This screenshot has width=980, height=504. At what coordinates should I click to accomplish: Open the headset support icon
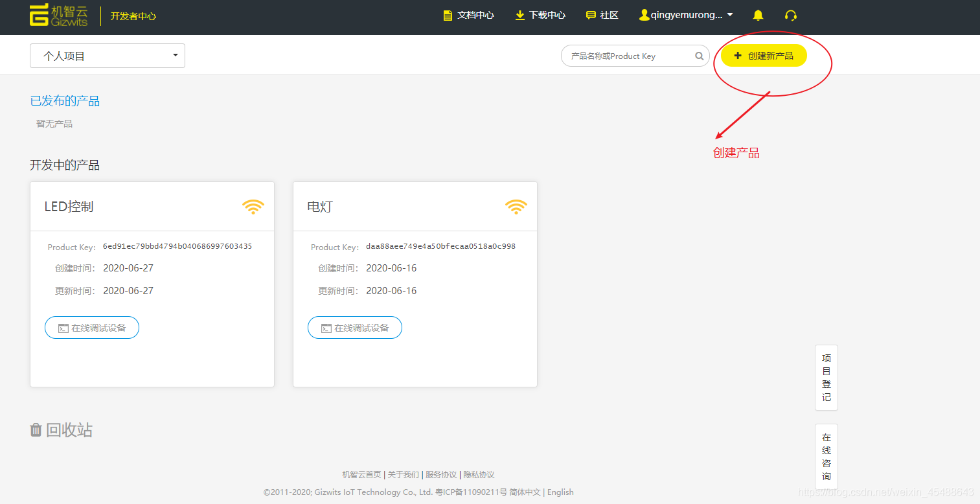(x=790, y=15)
